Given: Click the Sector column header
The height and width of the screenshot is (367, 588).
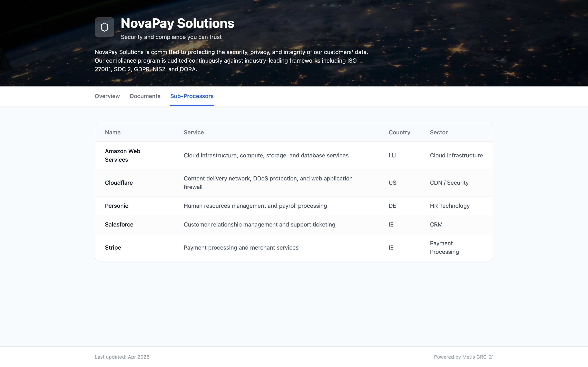Looking at the screenshot, I should tap(439, 132).
